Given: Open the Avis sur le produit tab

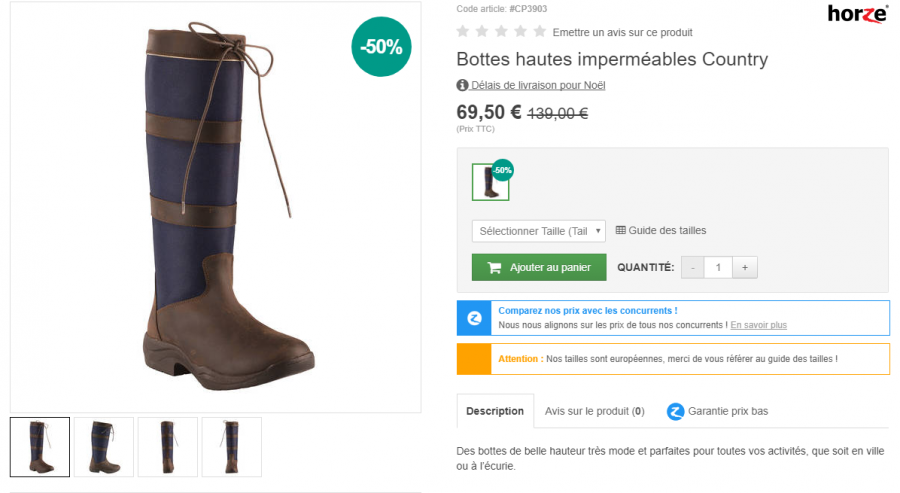Looking at the screenshot, I should tap(594, 411).
